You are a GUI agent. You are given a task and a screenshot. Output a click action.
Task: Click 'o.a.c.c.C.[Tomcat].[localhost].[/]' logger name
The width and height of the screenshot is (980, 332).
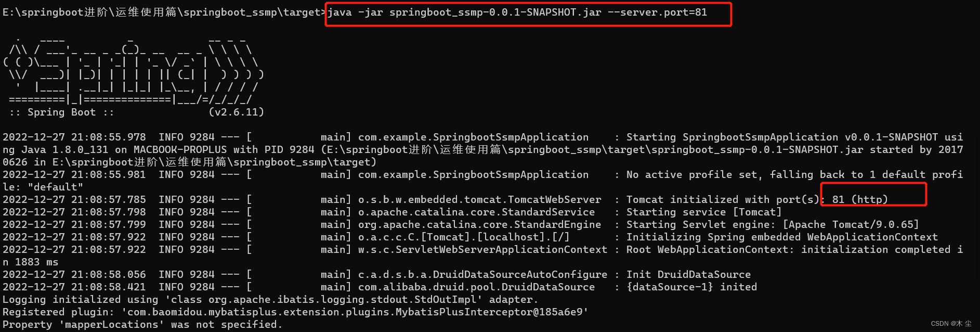pyautogui.click(x=464, y=237)
